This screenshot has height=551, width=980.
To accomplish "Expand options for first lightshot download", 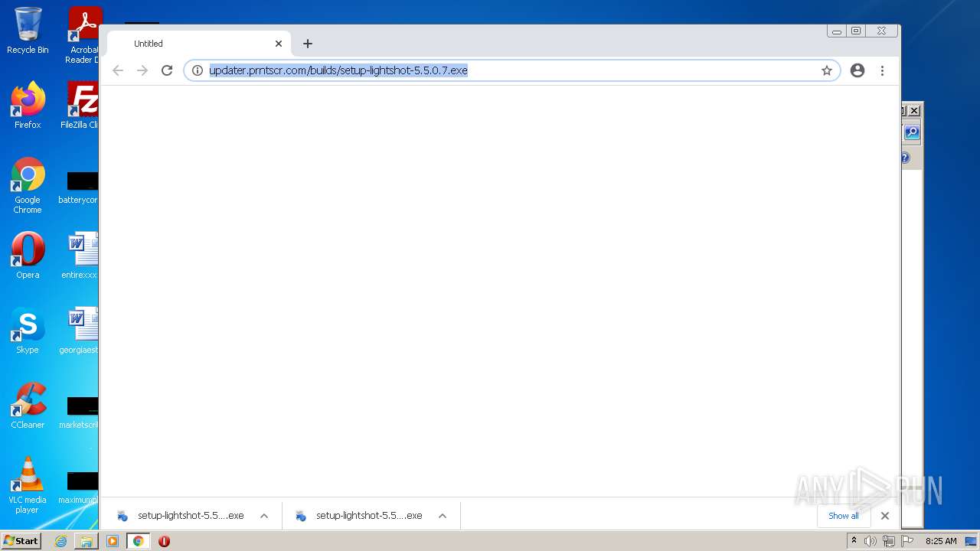I will pyautogui.click(x=264, y=516).
